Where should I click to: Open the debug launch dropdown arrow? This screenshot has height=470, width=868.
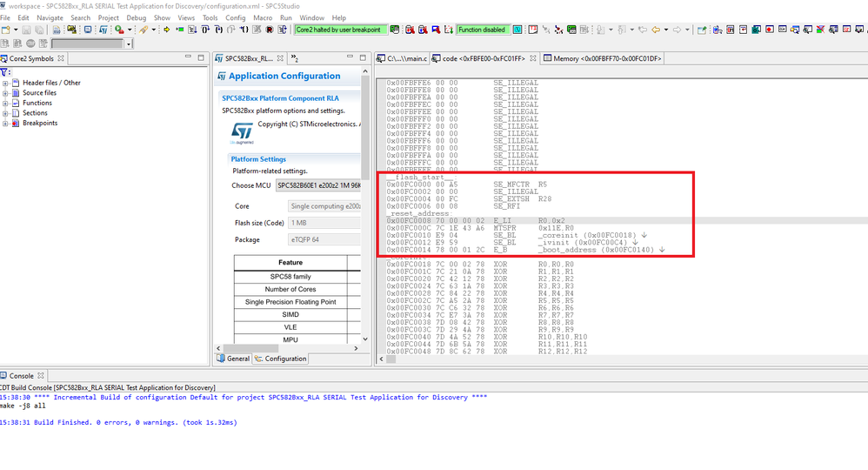coord(130,30)
